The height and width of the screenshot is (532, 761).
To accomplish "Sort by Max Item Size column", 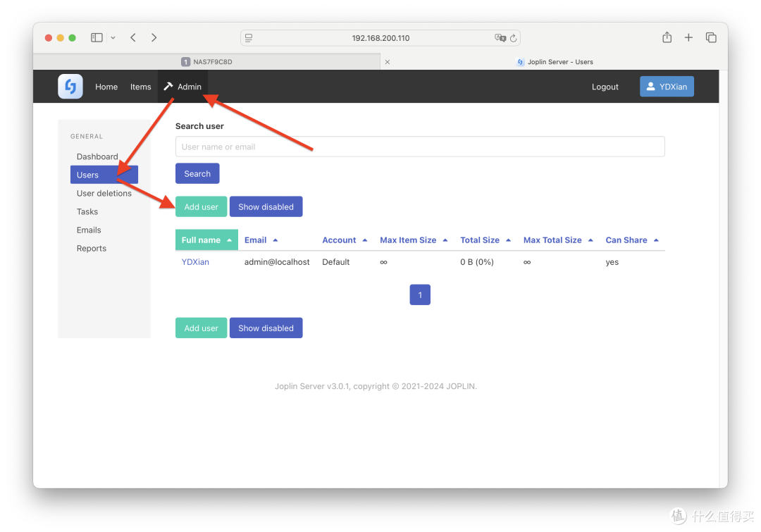I will 414,240.
